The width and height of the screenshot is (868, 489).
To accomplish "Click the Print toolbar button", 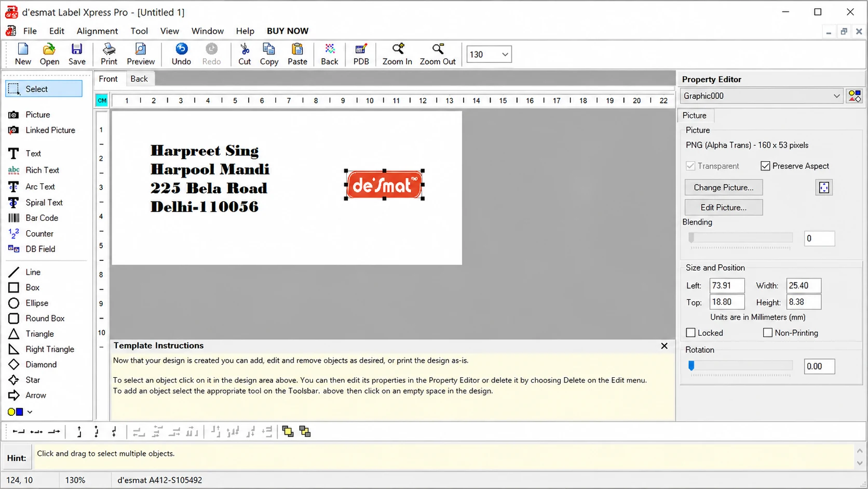I will pos(109,54).
